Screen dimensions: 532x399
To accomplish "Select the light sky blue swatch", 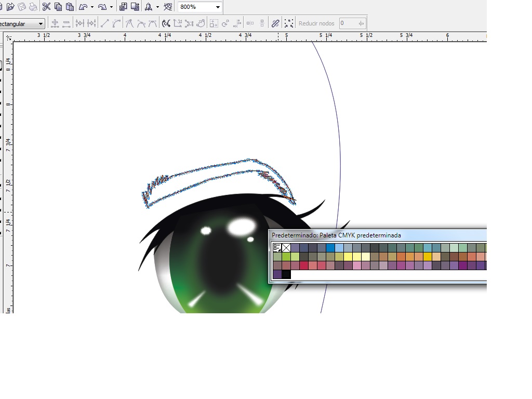I will (x=339, y=248).
